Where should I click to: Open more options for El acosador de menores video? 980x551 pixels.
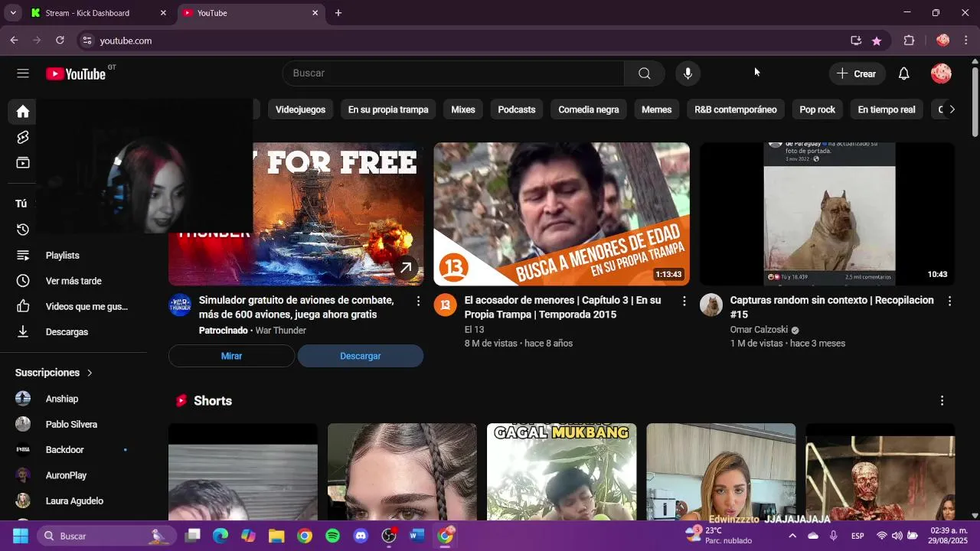tap(684, 302)
